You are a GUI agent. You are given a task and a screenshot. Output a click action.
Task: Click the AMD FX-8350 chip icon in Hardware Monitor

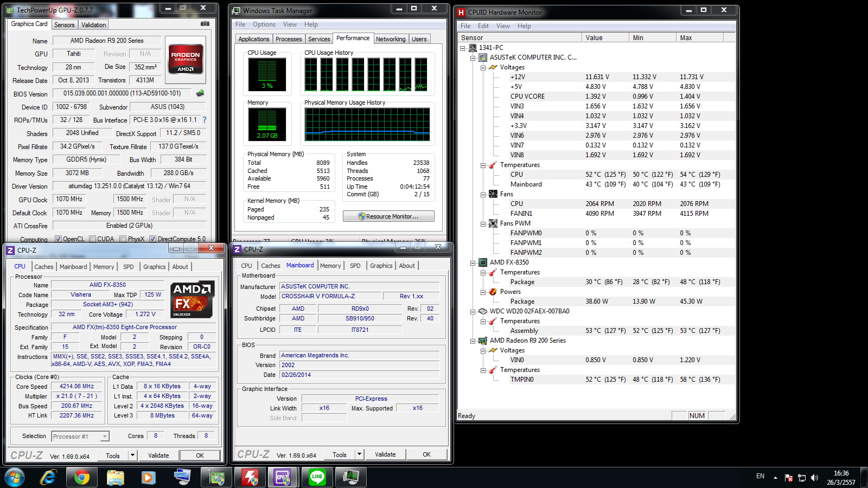pos(482,262)
